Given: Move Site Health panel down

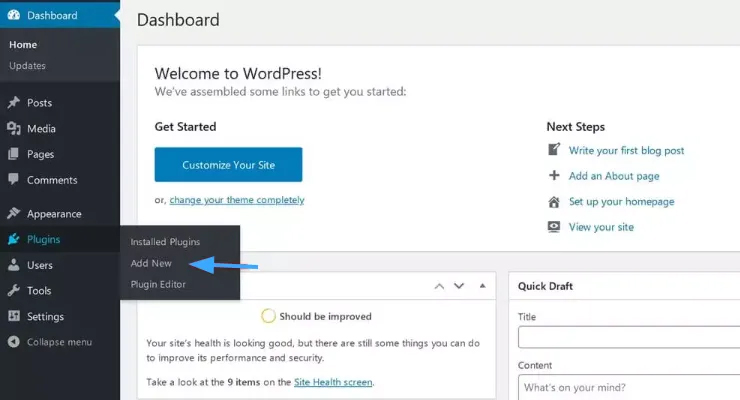Looking at the screenshot, I should coord(459,286).
